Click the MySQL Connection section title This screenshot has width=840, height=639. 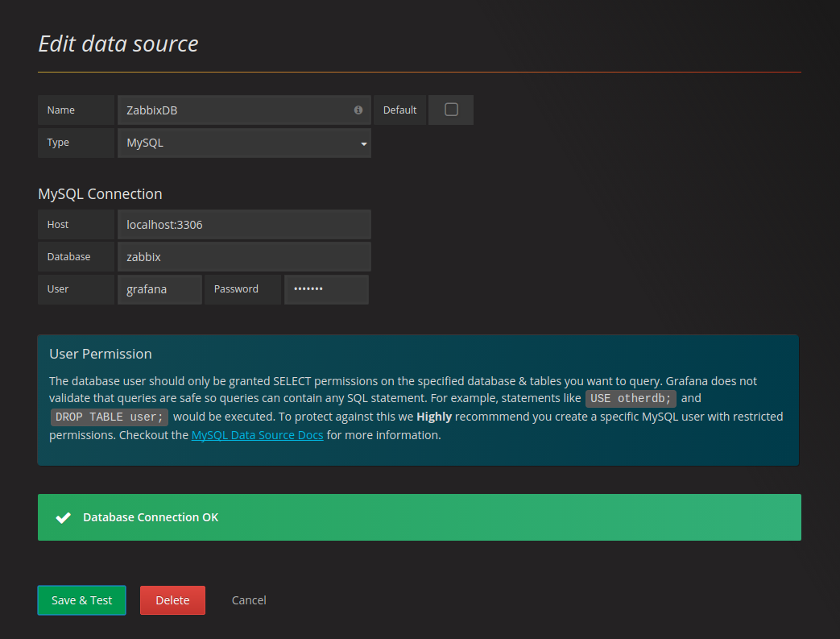point(100,193)
